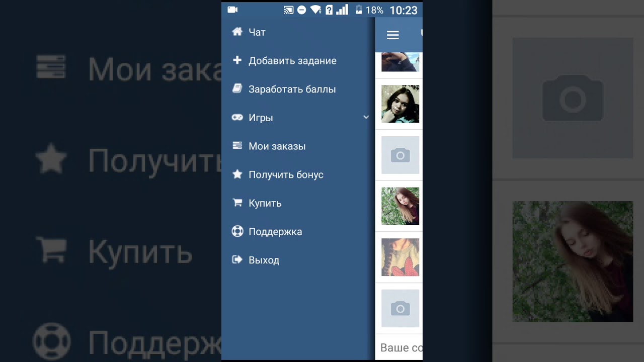
Task: Tap the 18% battery percentage text
Action: click(374, 10)
